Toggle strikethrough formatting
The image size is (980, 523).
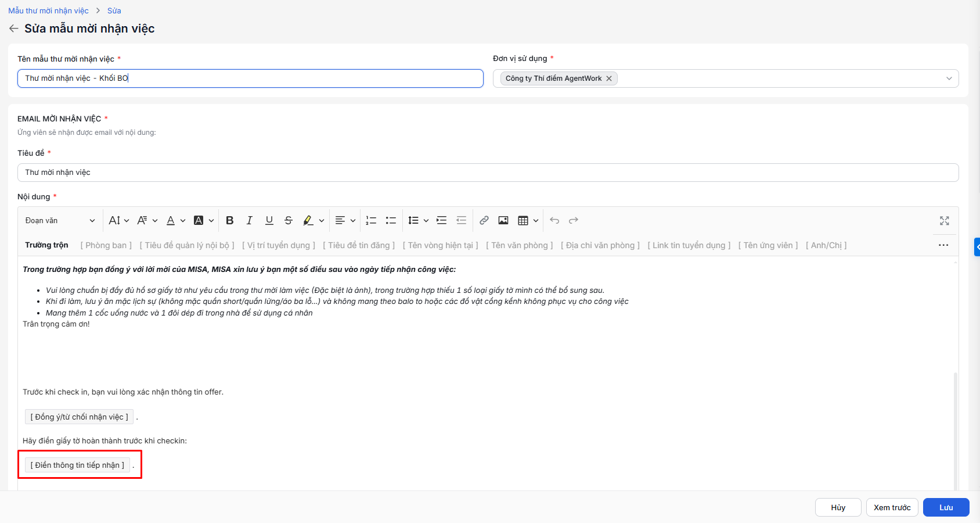pyautogui.click(x=289, y=220)
